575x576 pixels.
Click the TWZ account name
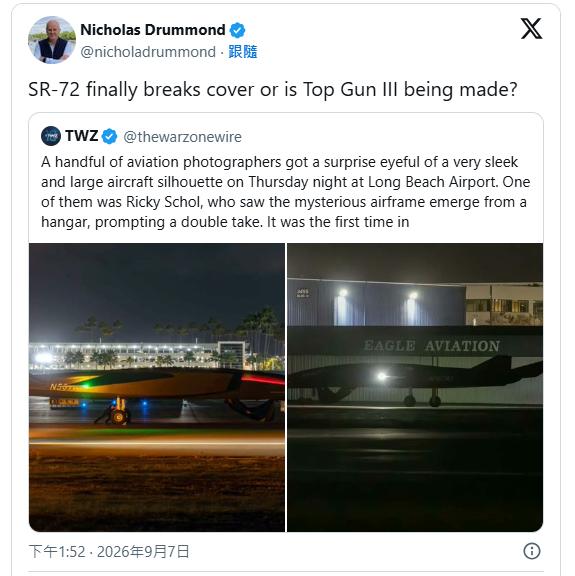pos(82,136)
